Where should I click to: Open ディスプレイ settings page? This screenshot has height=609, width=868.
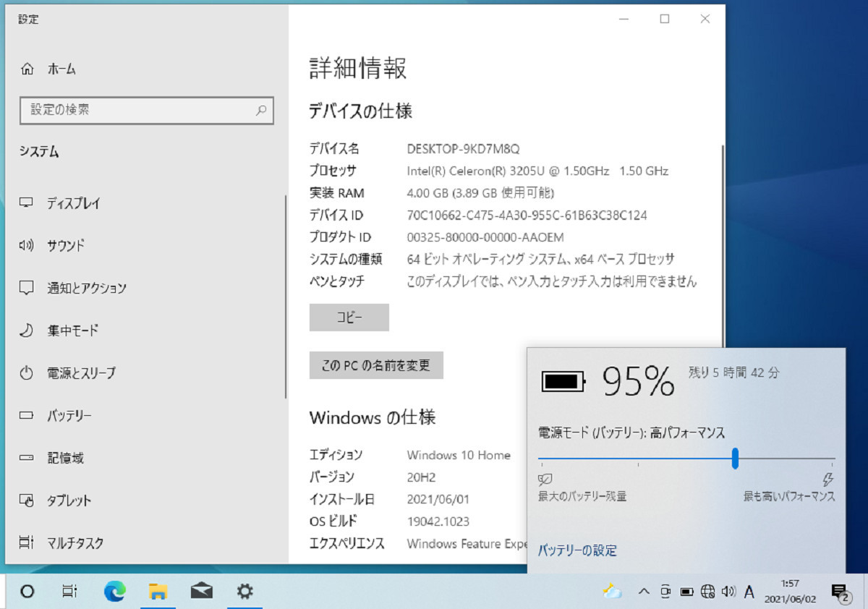tap(74, 203)
